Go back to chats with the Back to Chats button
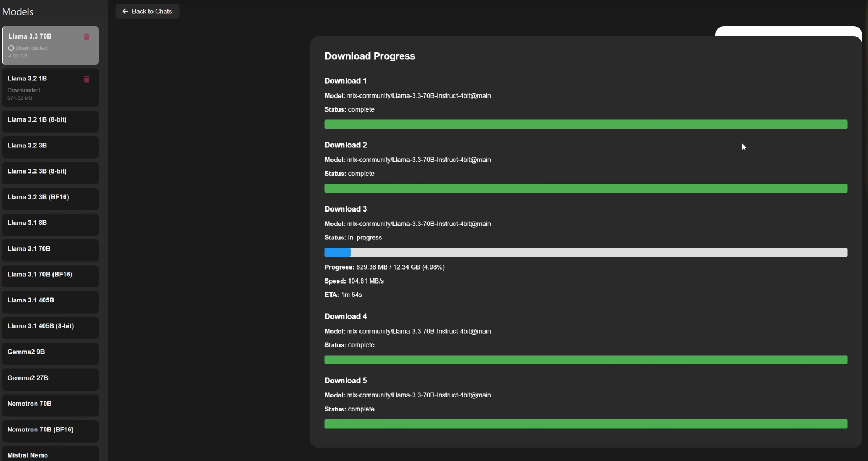Image resolution: width=868 pixels, height=461 pixels. coord(147,11)
